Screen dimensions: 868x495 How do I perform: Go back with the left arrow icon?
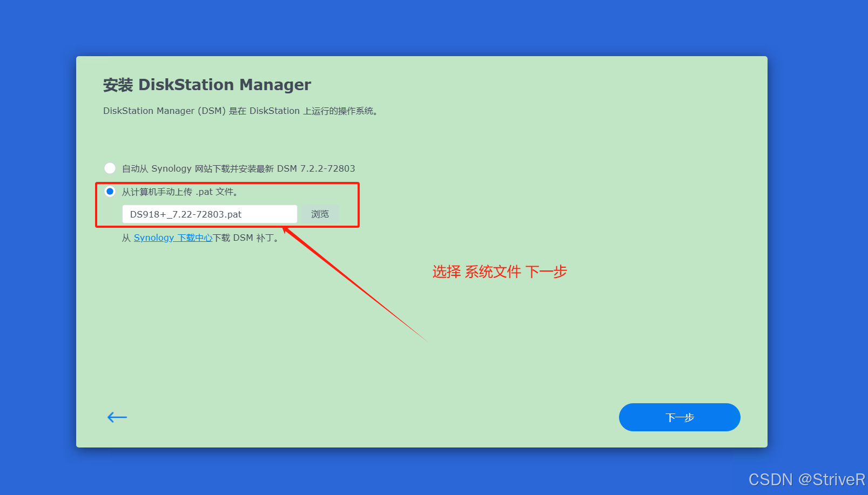117,417
